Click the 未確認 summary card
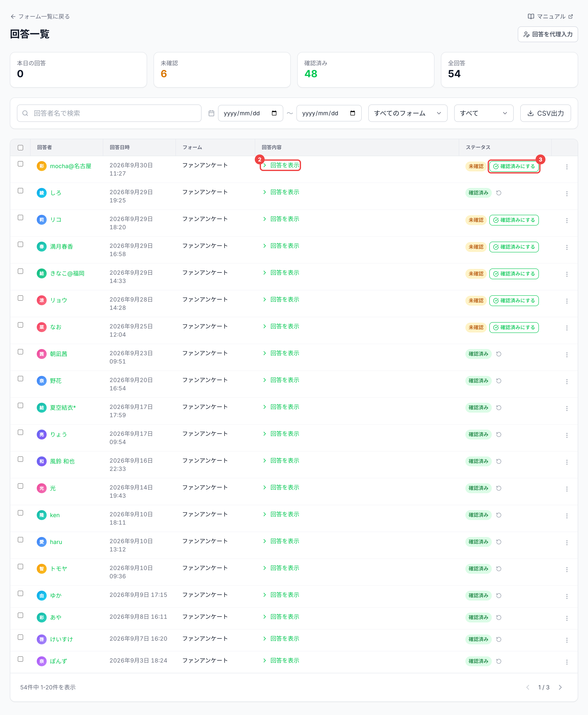The height and width of the screenshot is (715, 588). [x=222, y=70]
